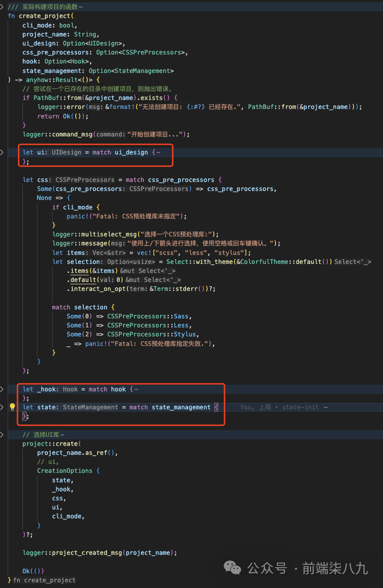This screenshot has height=588, width=383.
Task: Click panic!("Fatal: CSS预处理库指定失败.") arm
Action: click(x=141, y=344)
